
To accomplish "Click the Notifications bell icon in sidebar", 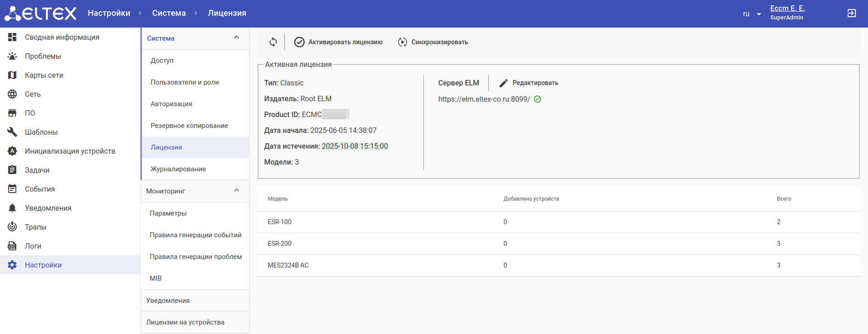I will click(x=12, y=208).
